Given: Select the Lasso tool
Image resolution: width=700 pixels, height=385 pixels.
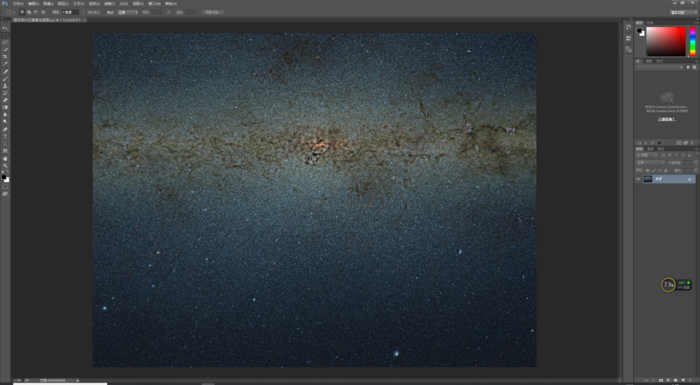Looking at the screenshot, I should tap(5, 42).
